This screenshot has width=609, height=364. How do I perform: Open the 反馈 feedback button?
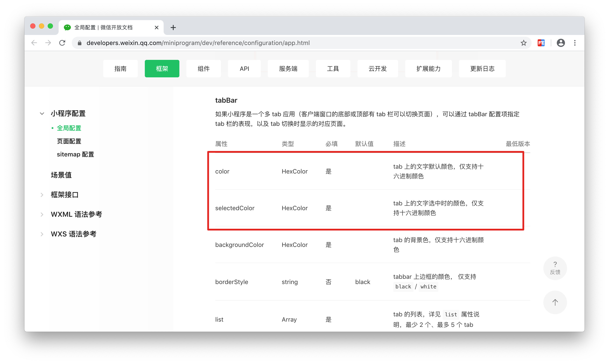pos(555,268)
